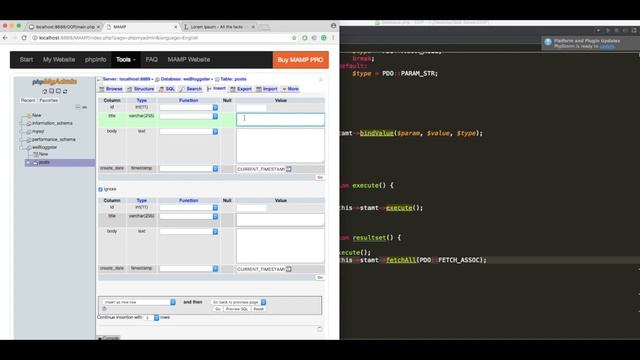Close the localhost:8888/OOP/main.php browser tab
The width and height of the screenshot is (640, 360).
pos(98,27)
